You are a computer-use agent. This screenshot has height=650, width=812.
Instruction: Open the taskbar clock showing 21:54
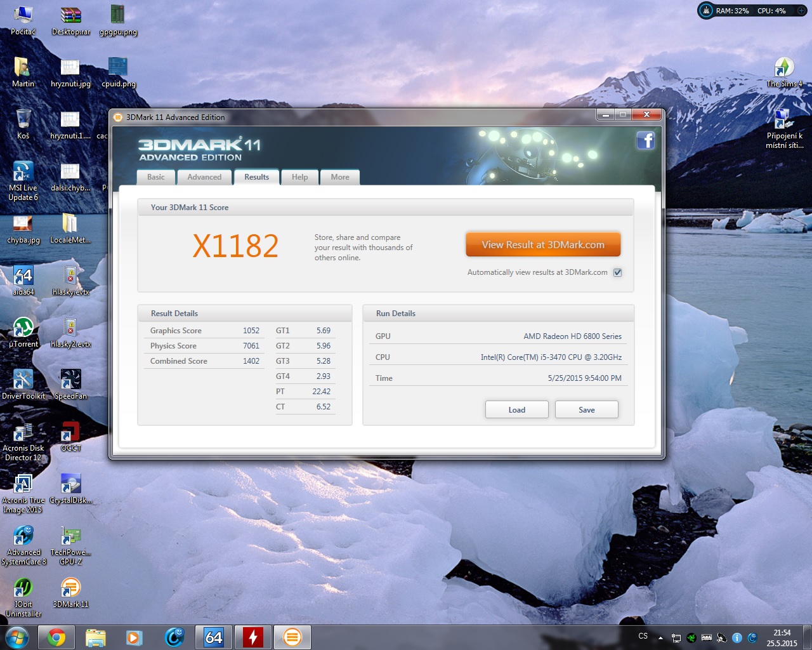pos(782,638)
